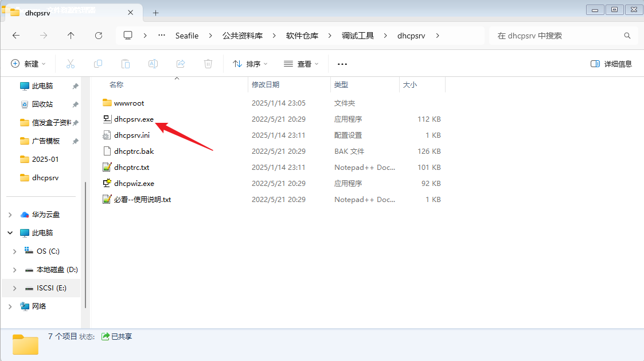Click the Share icon in toolbar

pos(181,64)
